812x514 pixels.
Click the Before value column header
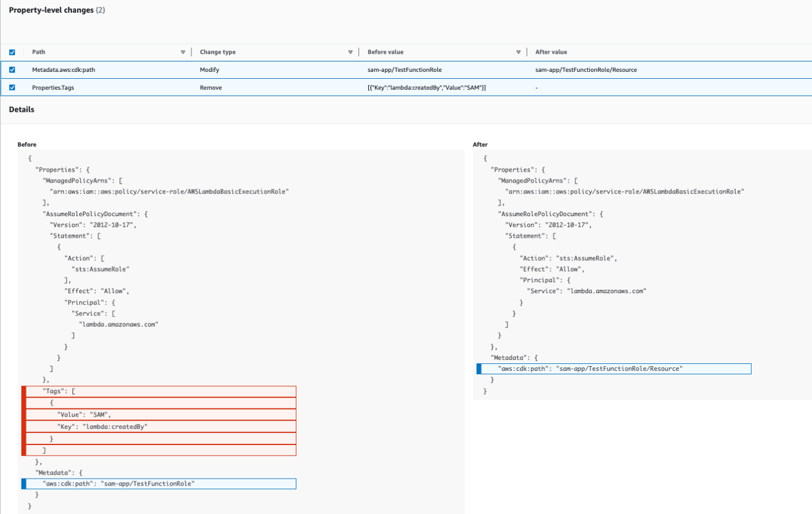(385, 52)
